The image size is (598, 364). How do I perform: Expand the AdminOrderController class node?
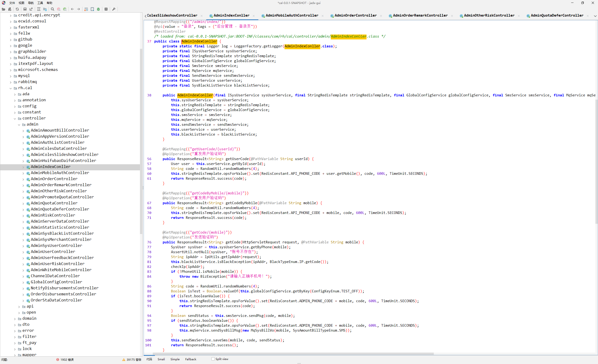click(23, 179)
